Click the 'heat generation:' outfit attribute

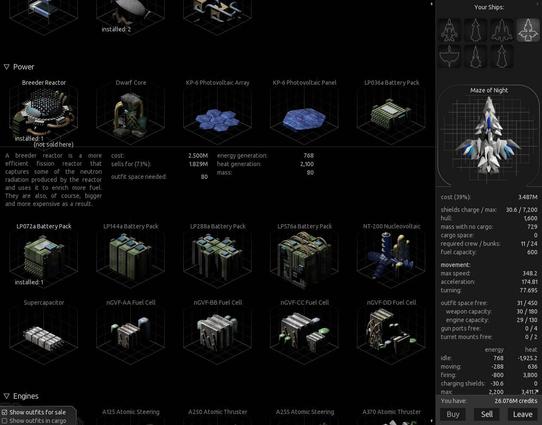239,164
